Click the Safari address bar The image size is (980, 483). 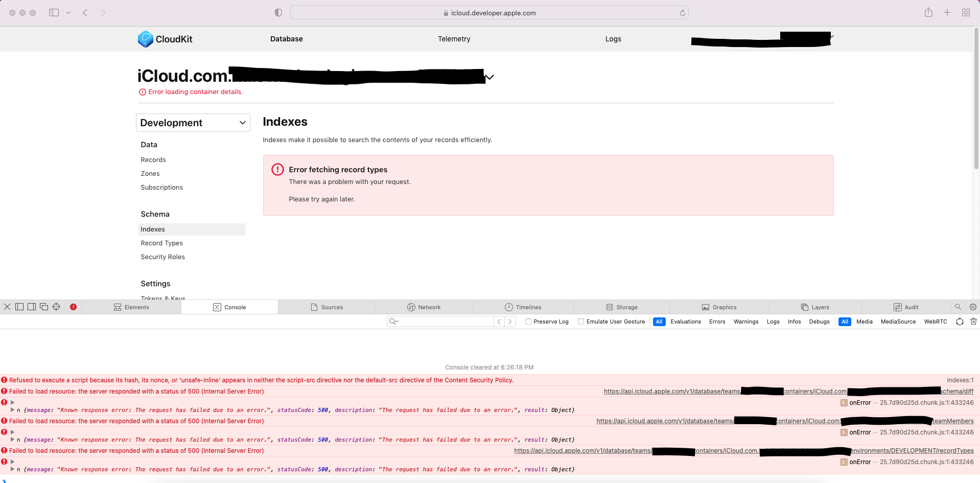(x=489, y=13)
